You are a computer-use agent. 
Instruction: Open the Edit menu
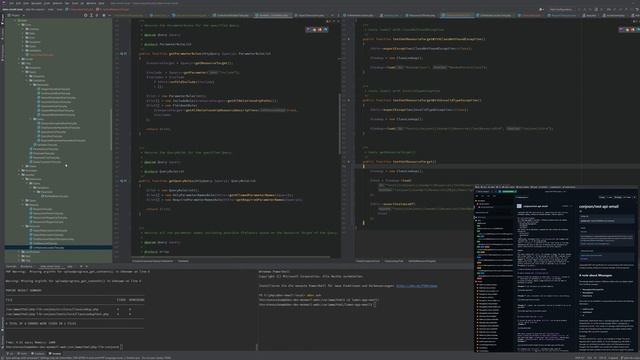(x=18, y=3)
